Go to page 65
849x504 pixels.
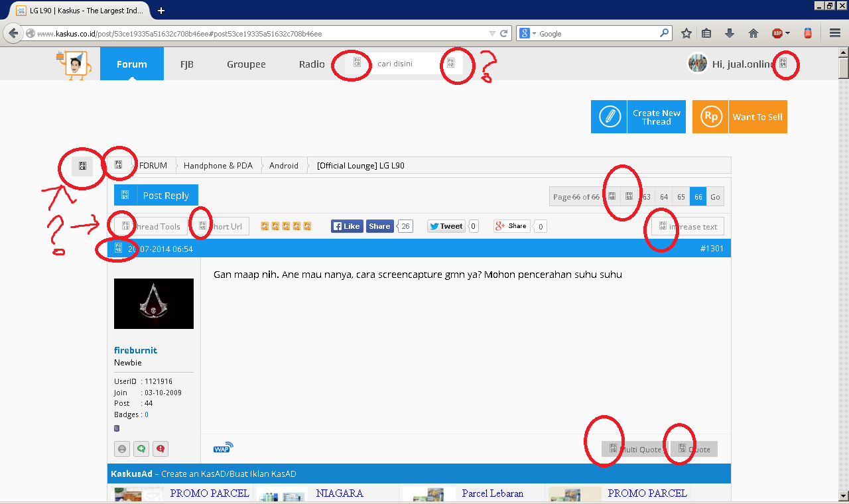pos(681,197)
